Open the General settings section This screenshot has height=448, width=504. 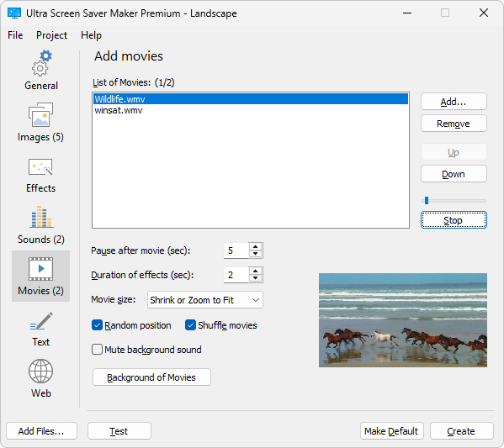41,71
